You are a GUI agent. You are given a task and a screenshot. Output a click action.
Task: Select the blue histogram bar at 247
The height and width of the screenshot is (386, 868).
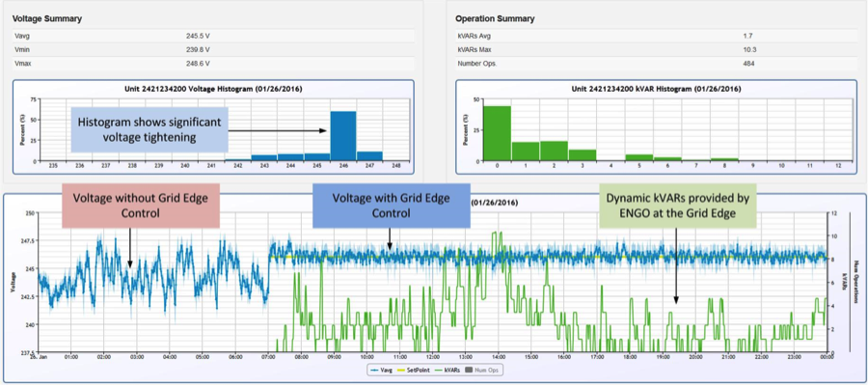[x=369, y=154]
